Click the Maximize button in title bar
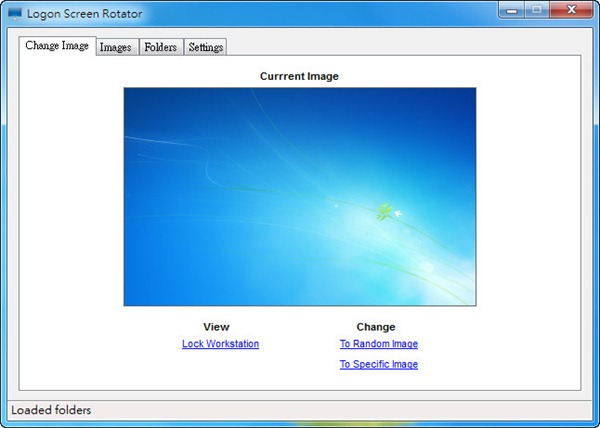 pos(536,10)
